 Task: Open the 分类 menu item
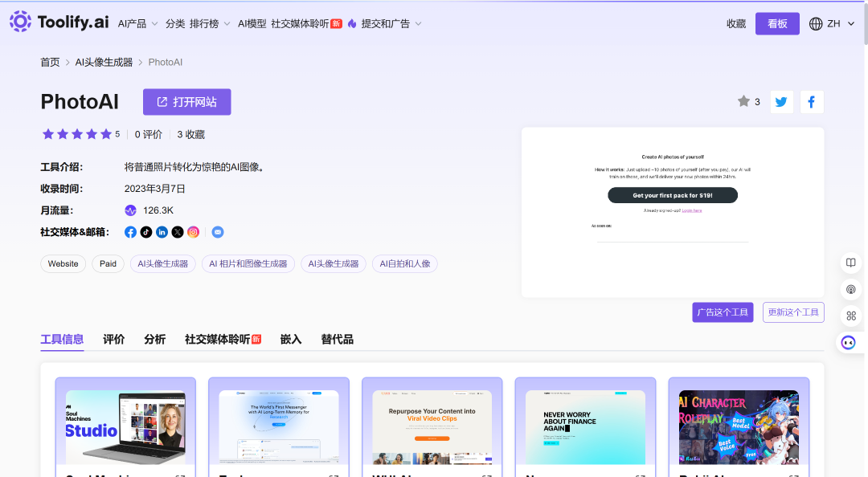coord(175,24)
